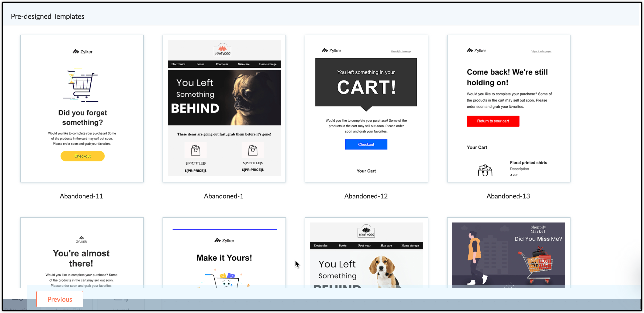
Task: Pick the Did You Miss Me template
Action: (x=509, y=253)
